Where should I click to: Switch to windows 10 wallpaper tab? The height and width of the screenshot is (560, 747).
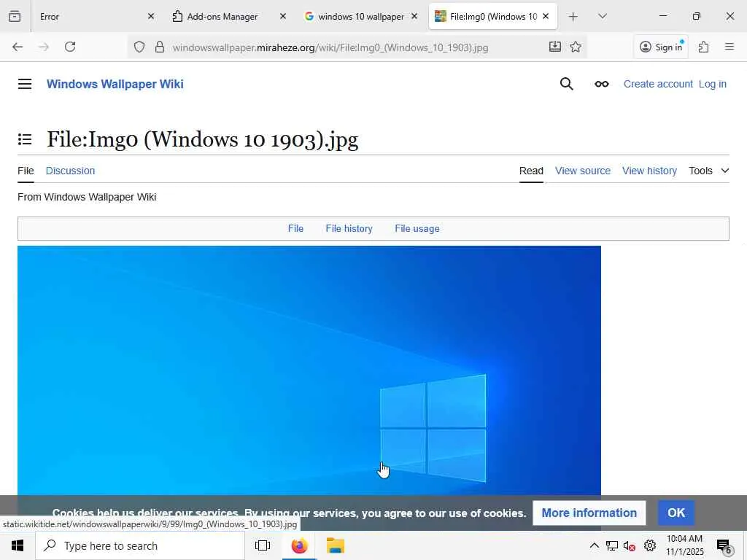pyautogui.click(x=355, y=17)
